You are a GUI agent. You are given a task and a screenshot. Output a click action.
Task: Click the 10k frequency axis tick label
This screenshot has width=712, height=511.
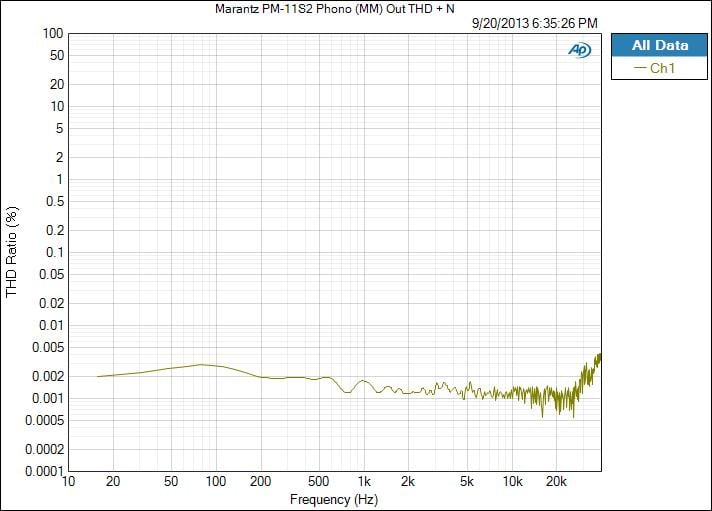click(512, 482)
